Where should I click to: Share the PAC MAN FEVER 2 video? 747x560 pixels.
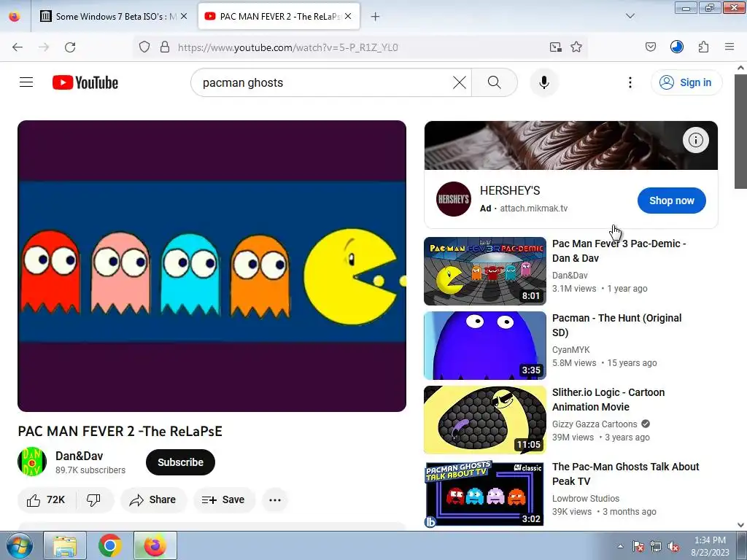pyautogui.click(x=153, y=499)
